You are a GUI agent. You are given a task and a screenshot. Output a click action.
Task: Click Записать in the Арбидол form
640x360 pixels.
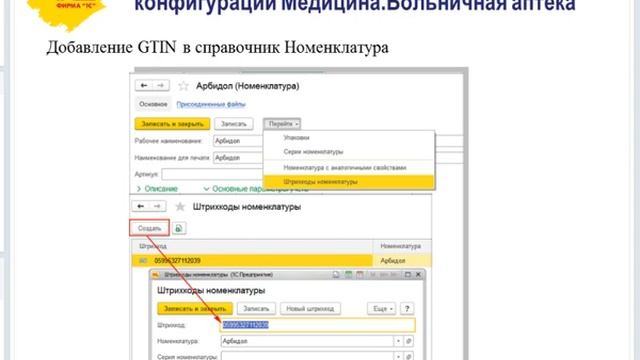click(x=234, y=124)
